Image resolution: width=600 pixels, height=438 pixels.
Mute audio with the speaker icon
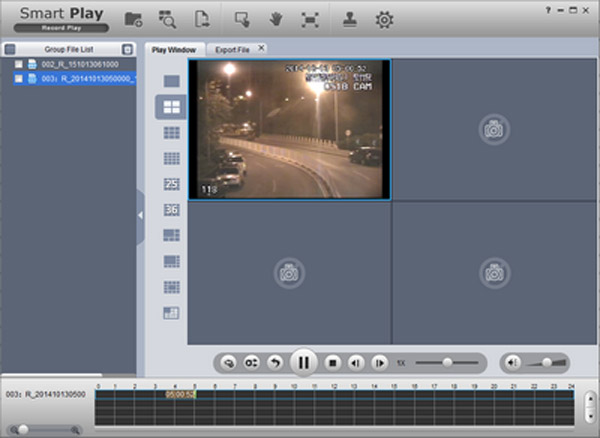click(513, 361)
